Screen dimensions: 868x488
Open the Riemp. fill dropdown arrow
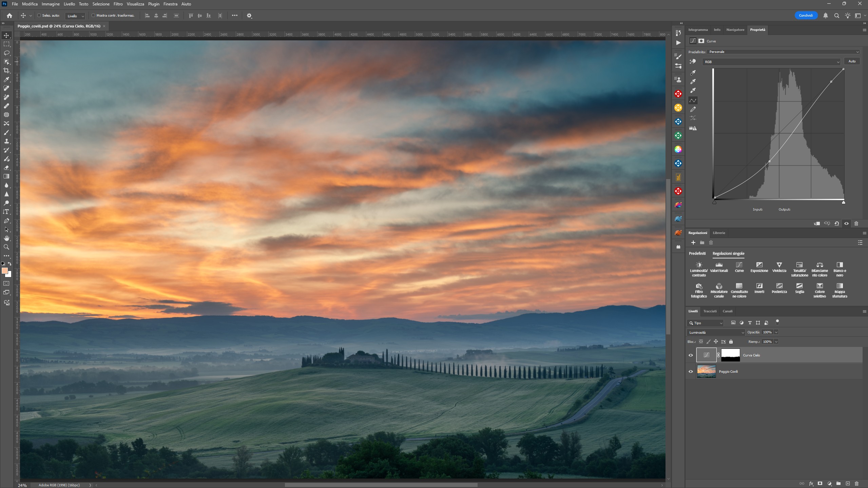click(x=776, y=342)
